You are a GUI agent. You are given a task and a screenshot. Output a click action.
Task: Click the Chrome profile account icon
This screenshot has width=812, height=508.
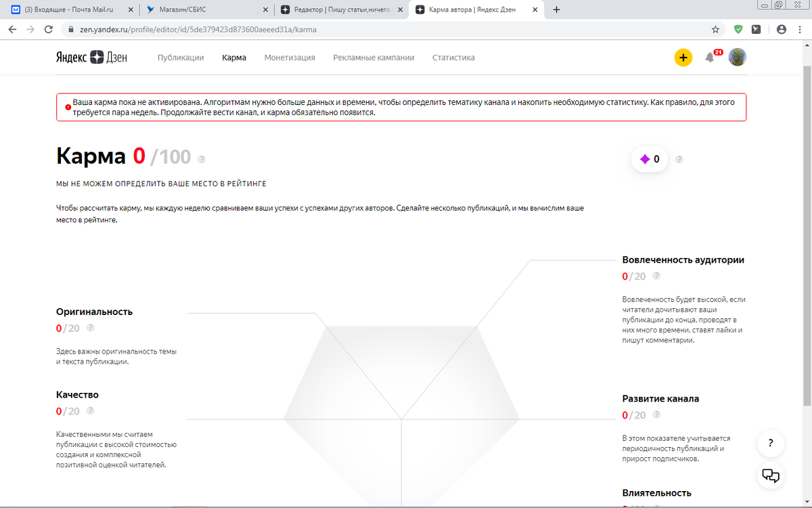[x=782, y=30]
